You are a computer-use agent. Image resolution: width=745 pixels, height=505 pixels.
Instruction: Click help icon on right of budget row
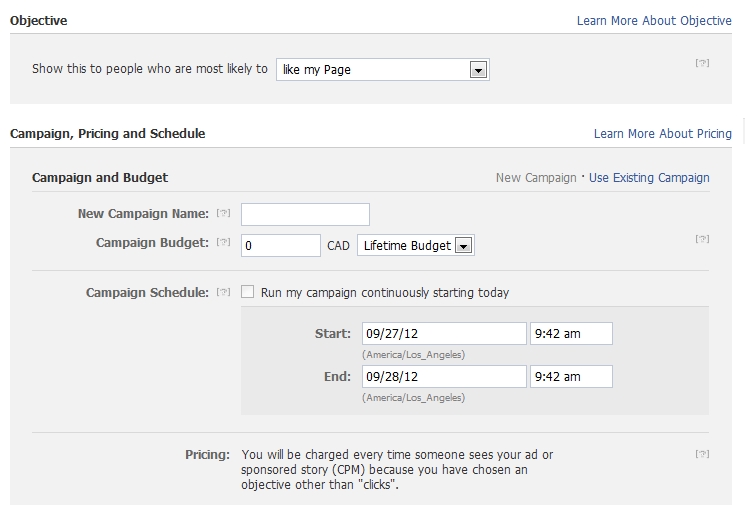(x=702, y=238)
